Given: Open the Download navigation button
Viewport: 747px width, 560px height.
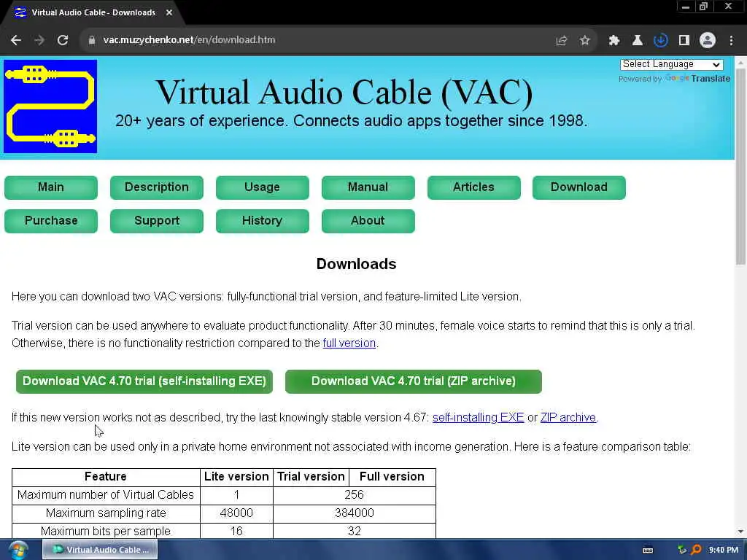Looking at the screenshot, I should [x=578, y=187].
